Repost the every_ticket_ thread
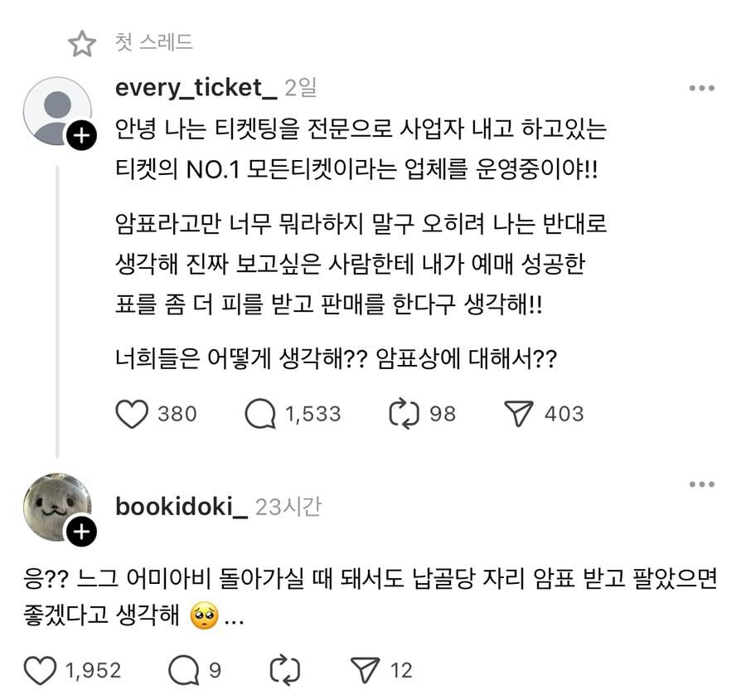The image size is (746, 700). 405,413
